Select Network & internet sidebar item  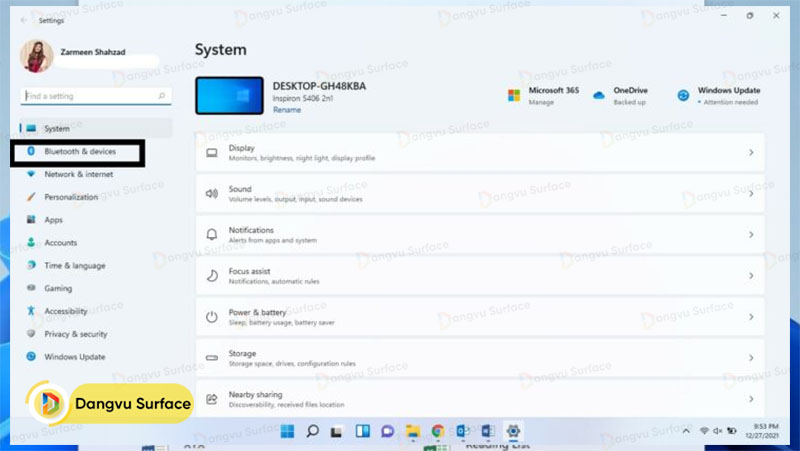(x=79, y=174)
